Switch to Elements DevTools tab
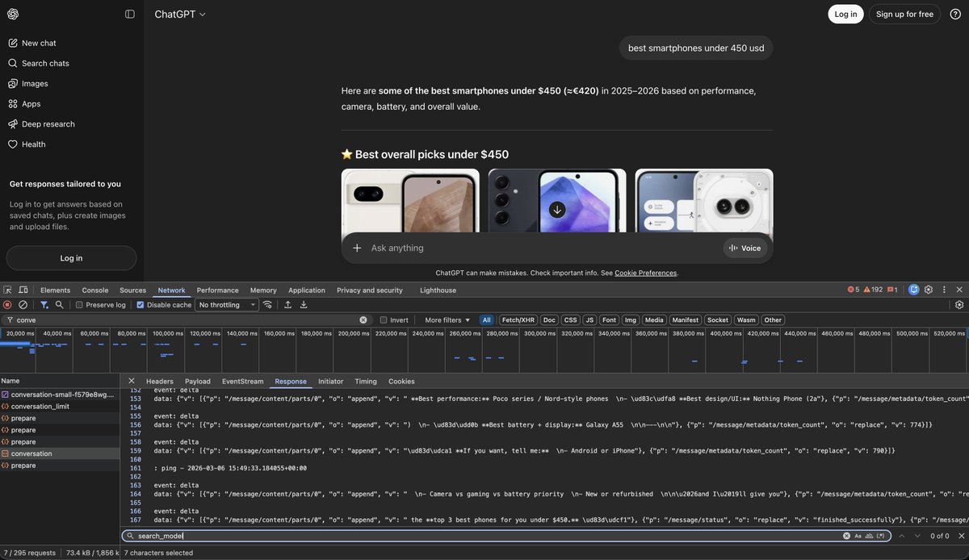The width and height of the screenshot is (969, 560). point(55,290)
